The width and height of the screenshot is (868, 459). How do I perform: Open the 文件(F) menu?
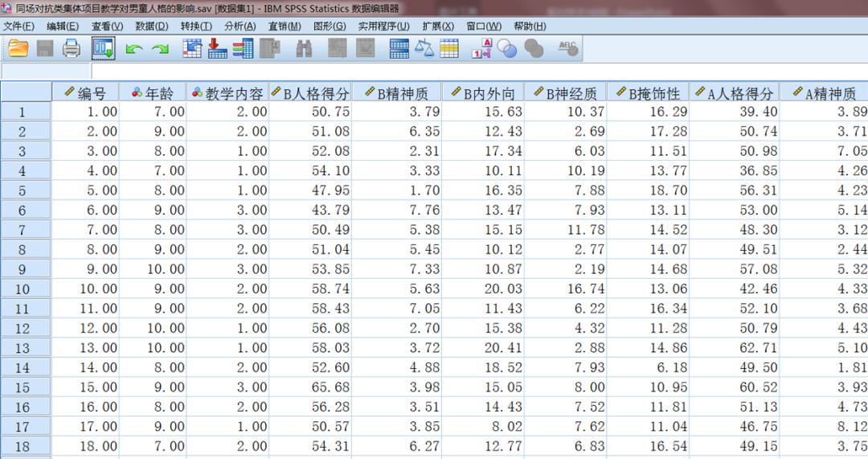(x=18, y=26)
